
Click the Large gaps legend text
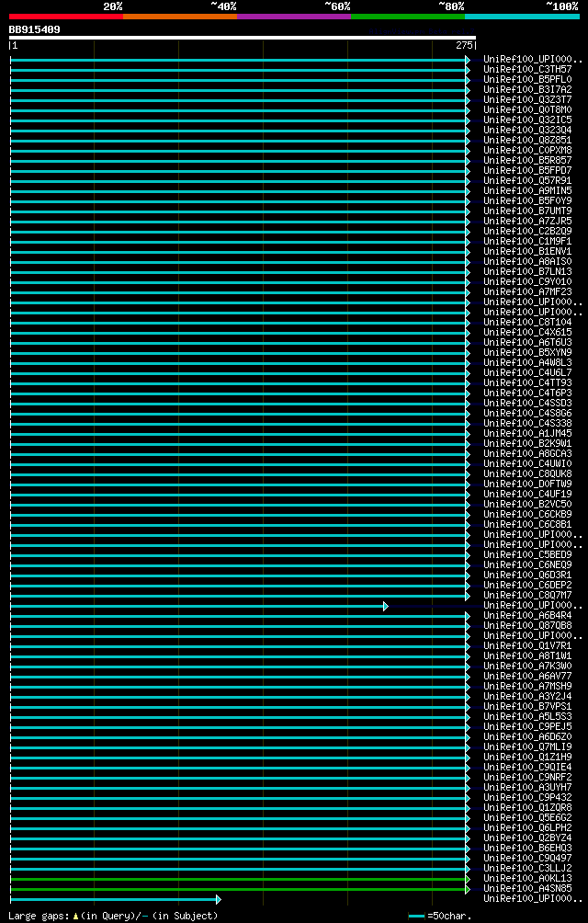113,916
